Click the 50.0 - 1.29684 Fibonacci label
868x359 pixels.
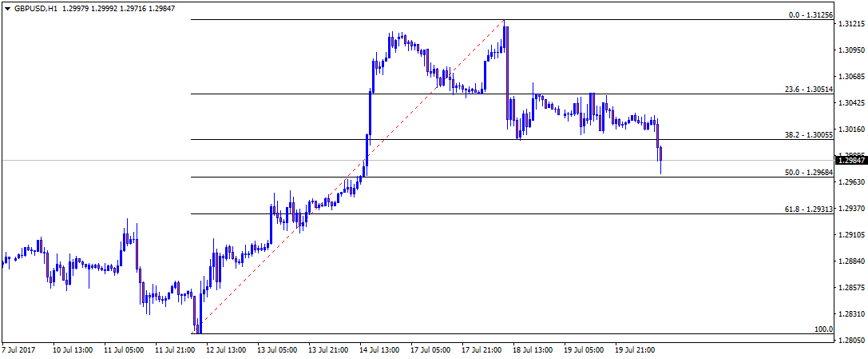[809, 173]
